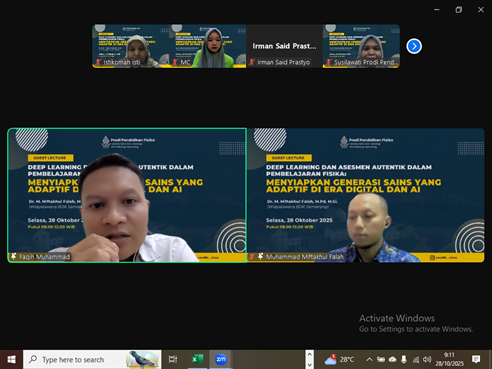This screenshot has height=369, width=492.
Task: Minimize the Zoom meeting window
Action: pos(437,10)
